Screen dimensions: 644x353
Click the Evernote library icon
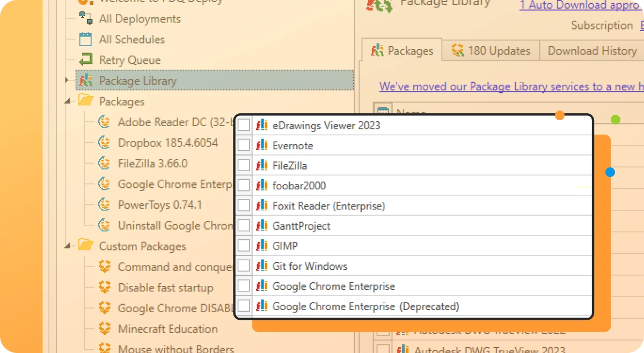pyautogui.click(x=262, y=145)
